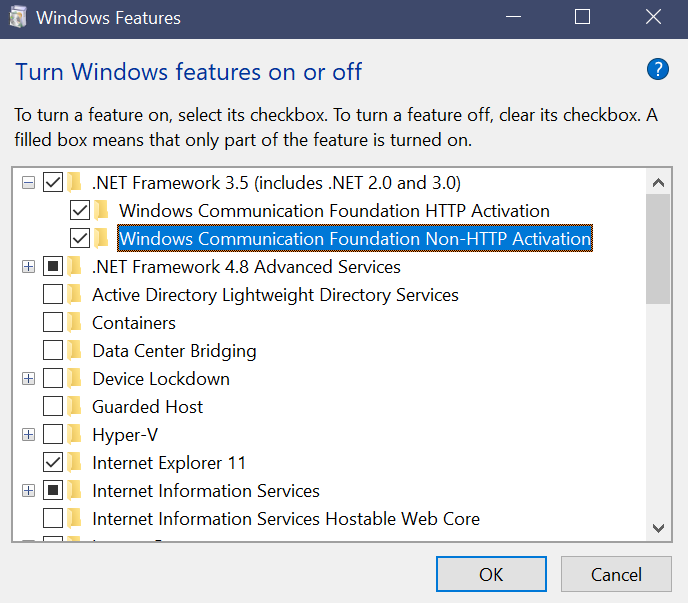Click the scrollbar up arrow
Image resolution: width=688 pixels, height=603 pixels.
pyautogui.click(x=658, y=183)
